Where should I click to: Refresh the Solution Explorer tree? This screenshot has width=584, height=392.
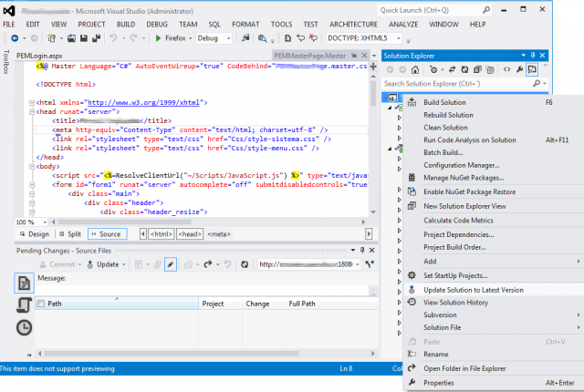(x=464, y=69)
